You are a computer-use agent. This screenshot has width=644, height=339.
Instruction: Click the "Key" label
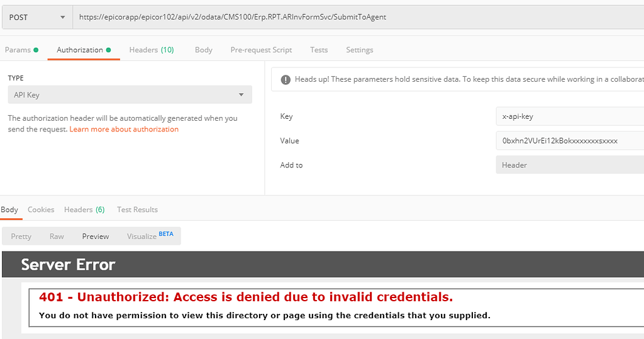click(286, 116)
